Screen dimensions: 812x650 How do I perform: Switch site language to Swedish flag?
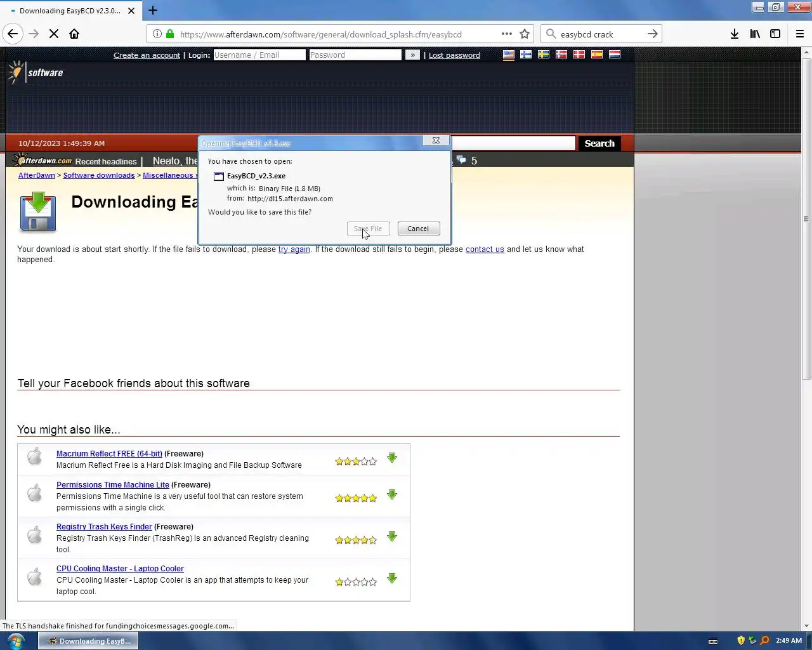tap(544, 55)
